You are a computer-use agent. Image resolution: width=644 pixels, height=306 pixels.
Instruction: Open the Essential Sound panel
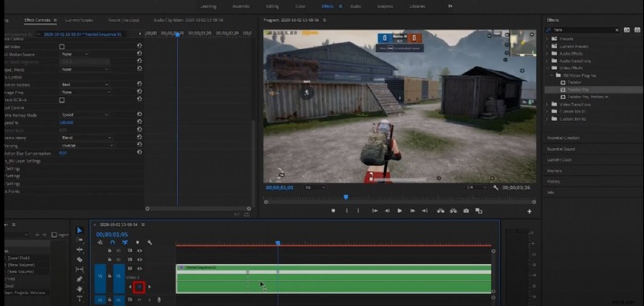point(561,149)
